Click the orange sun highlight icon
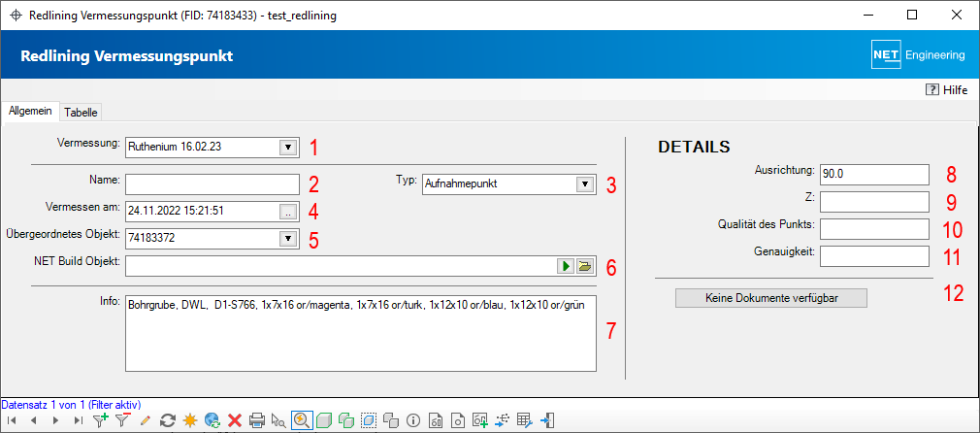 pos(190,420)
